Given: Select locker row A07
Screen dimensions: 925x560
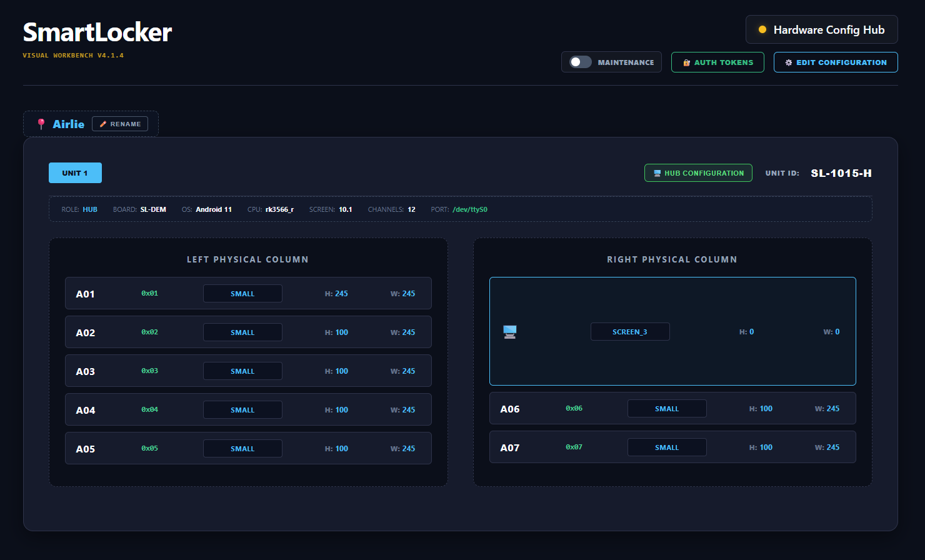Looking at the screenshot, I should pos(510,447).
